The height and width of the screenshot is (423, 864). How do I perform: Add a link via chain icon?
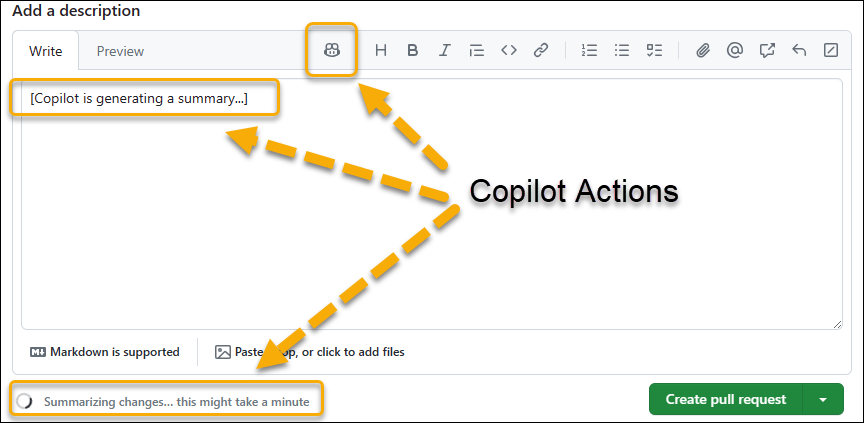541,51
